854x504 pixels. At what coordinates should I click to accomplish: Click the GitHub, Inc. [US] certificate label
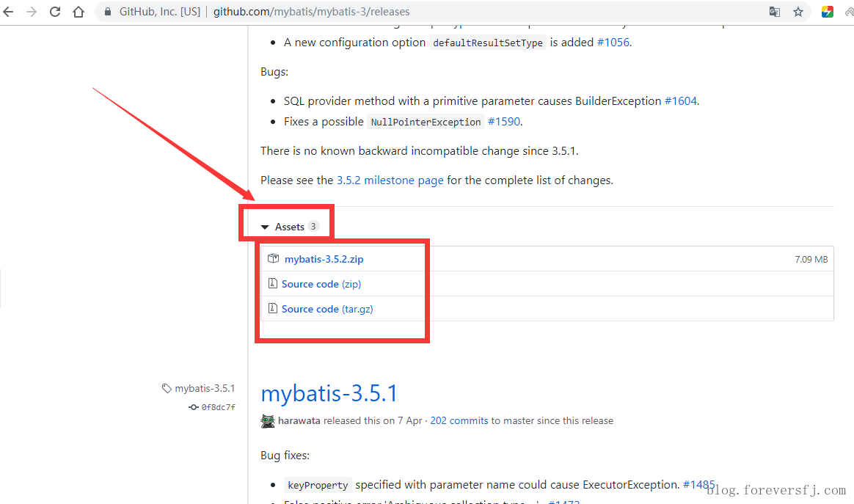[x=160, y=12]
